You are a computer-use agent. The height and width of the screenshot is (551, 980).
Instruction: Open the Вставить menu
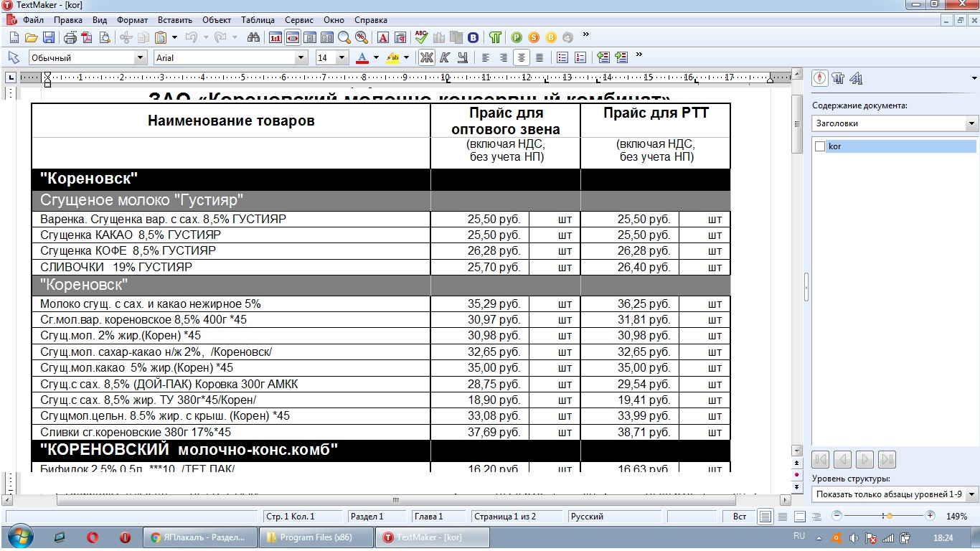coord(176,20)
